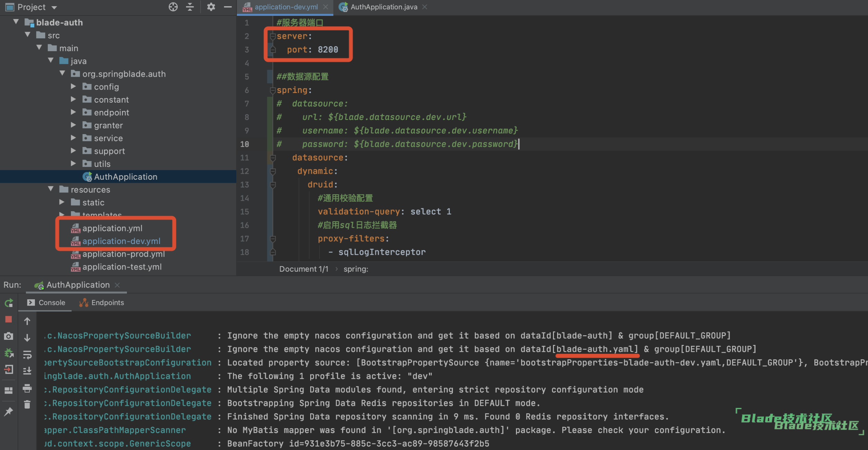Screen dimensions: 868x450
Task: Select application-prod.yml file
Action: [118, 254]
